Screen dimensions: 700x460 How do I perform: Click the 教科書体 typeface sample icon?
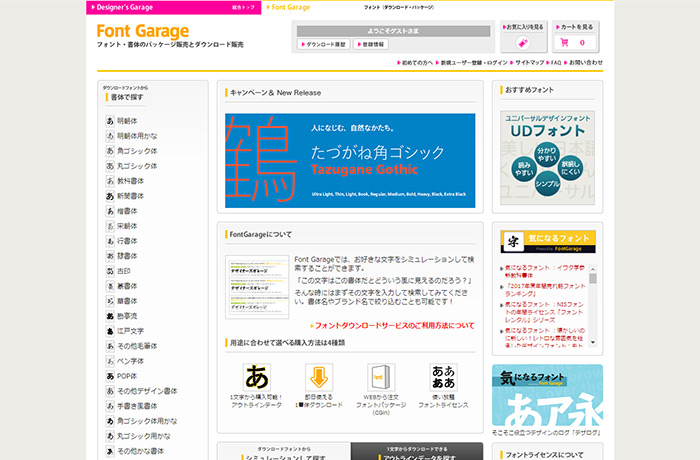110,181
